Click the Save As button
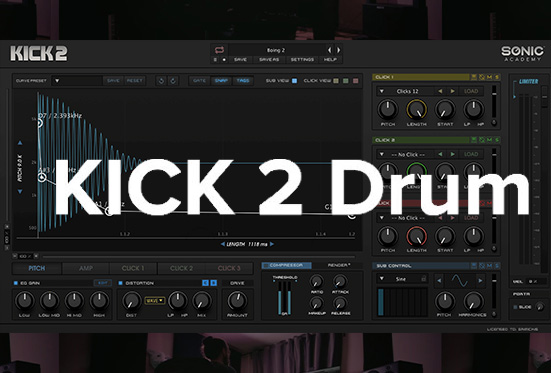 [x=269, y=59]
